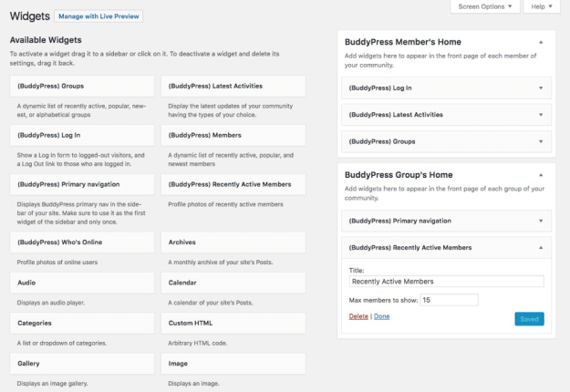Click the Widgets page title

(x=30, y=16)
